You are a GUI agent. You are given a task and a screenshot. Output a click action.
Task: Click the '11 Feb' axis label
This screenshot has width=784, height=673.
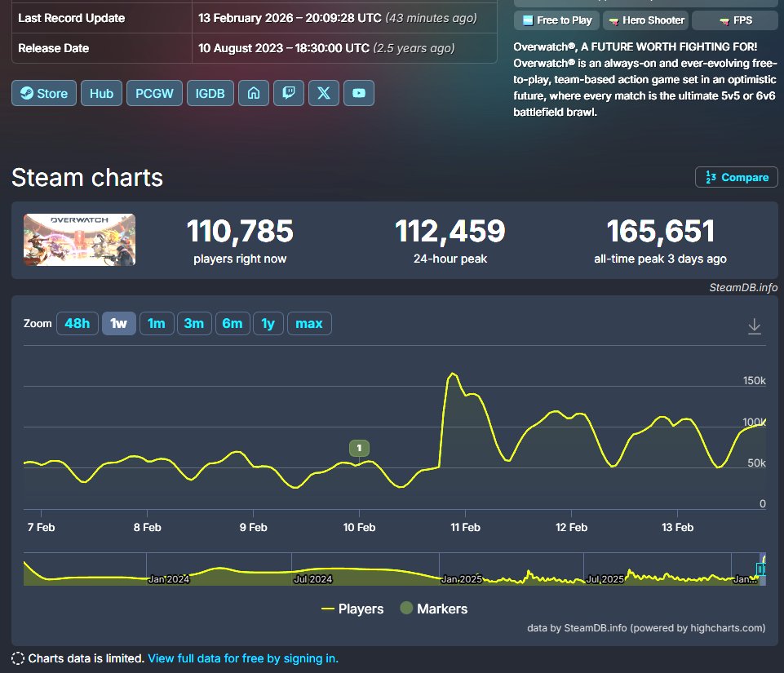coord(465,528)
